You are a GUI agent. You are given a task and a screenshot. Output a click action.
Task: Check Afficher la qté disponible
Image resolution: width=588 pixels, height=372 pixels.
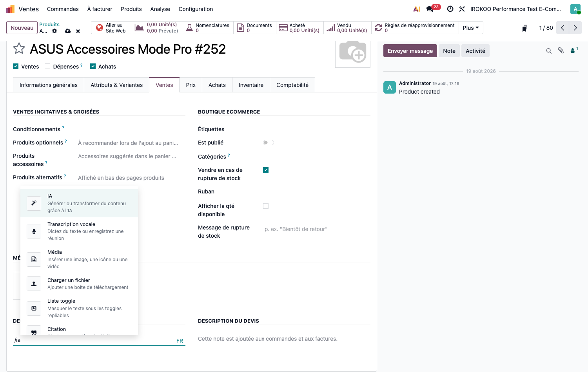(x=266, y=206)
